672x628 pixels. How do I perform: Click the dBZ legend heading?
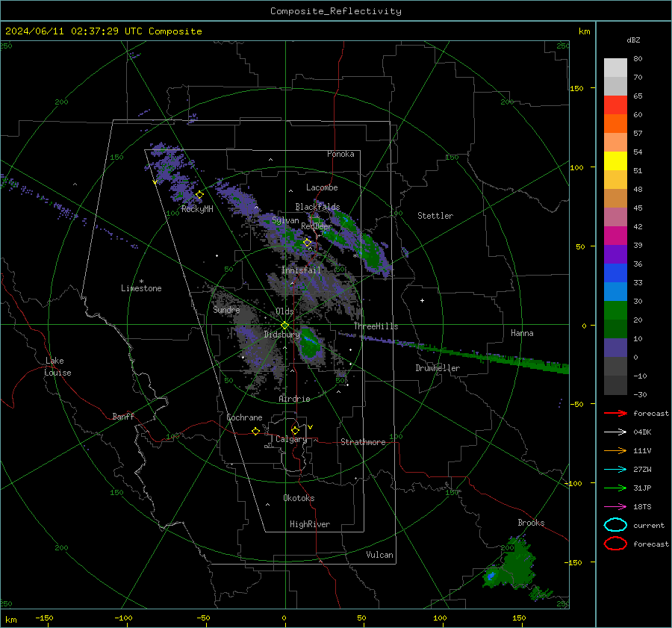click(x=633, y=40)
